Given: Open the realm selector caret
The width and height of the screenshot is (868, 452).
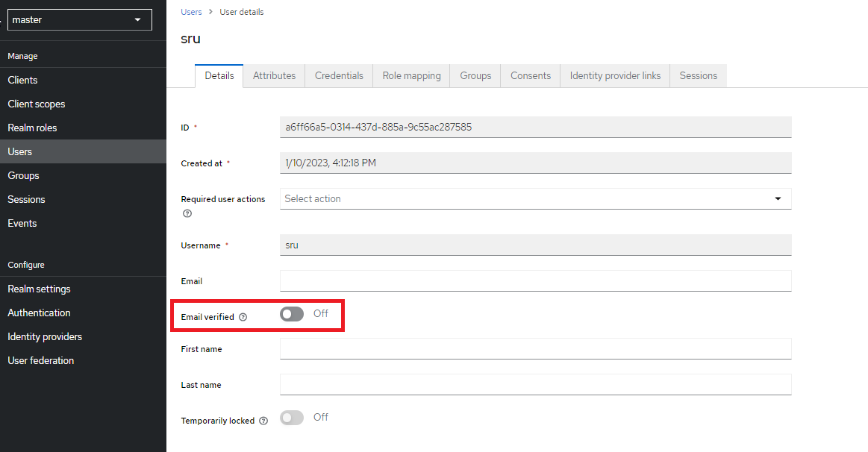Looking at the screenshot, I should click(x=137, y=19).
